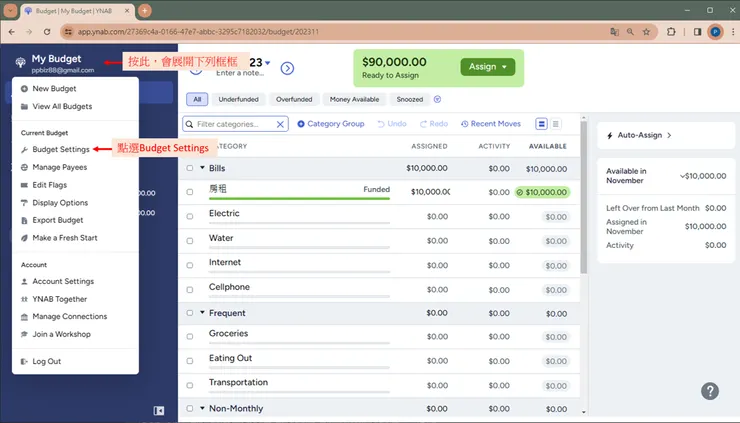
Task: Click the Log Out door icon
Action: [24, 362]
